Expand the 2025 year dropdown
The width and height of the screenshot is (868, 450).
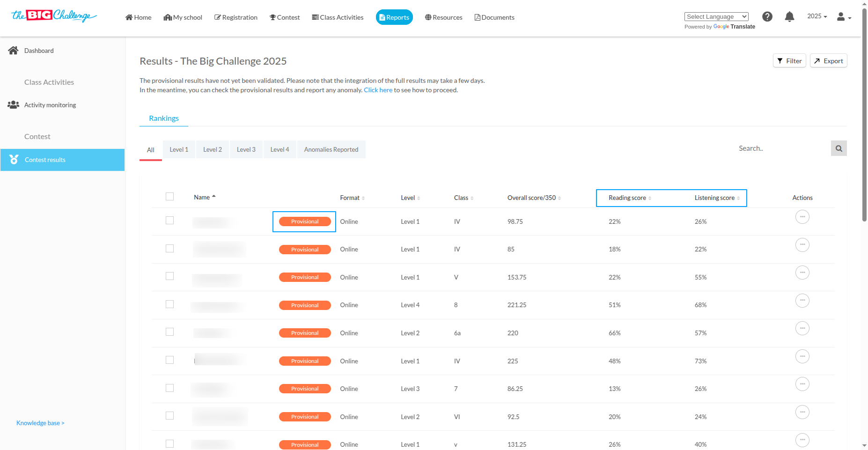click(x=817, y=16)
